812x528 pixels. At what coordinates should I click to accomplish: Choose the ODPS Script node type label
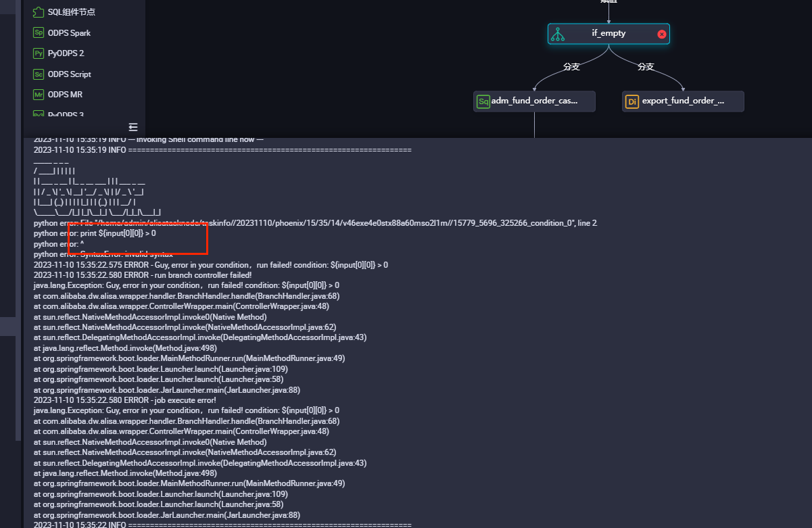(x=70, y=74)
